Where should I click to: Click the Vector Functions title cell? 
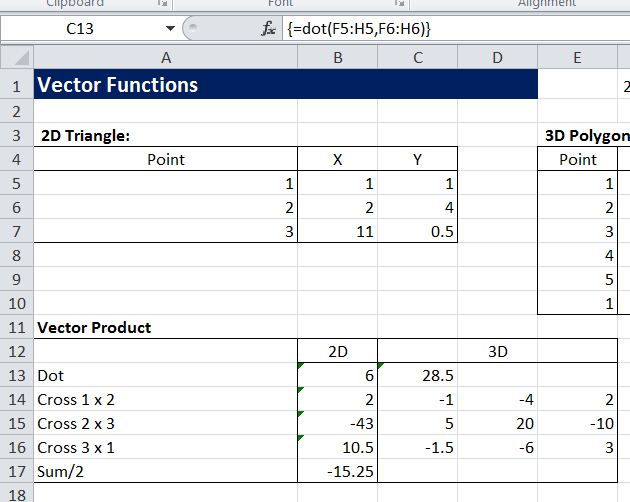[x=165, y=85]
